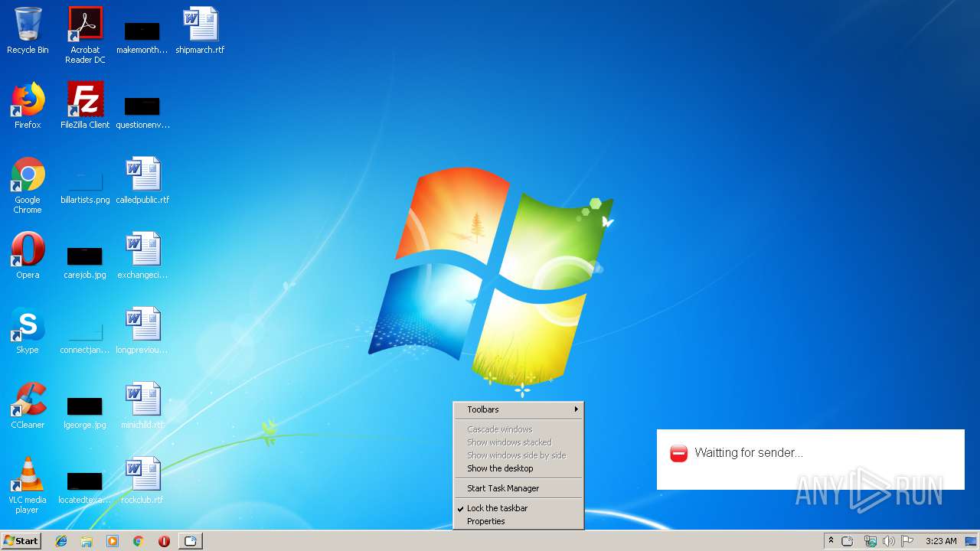Open Windows Media Player taskbar icon
The width and height of the screenshot is (980, 551).
[113, 541]
